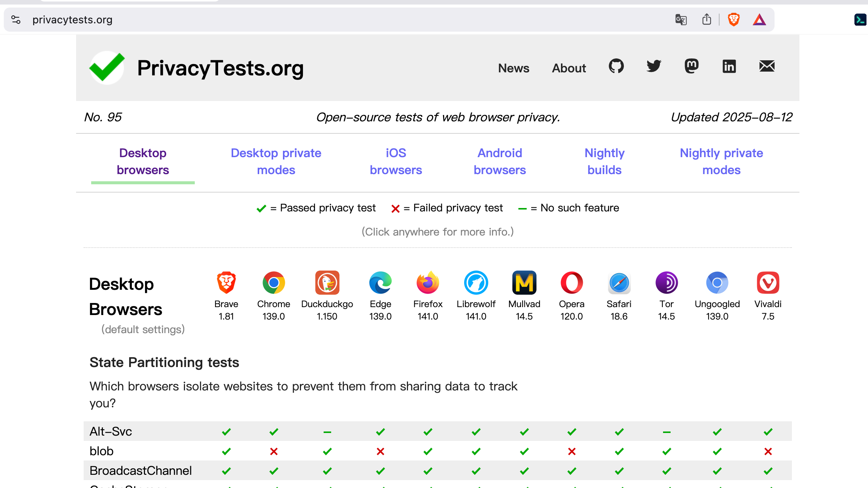Switch to Android browsers tab
Screen dimensions: 868x488
500,162
